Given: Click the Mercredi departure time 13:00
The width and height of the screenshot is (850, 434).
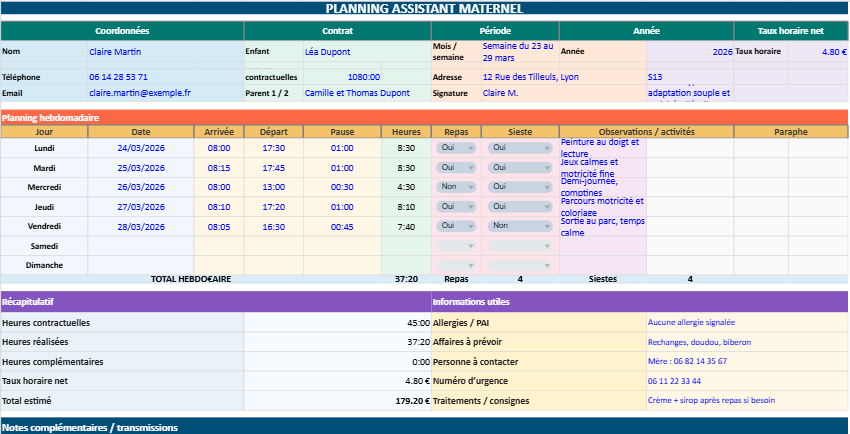Looking at the screenshot, I should [x=273, y=187].
